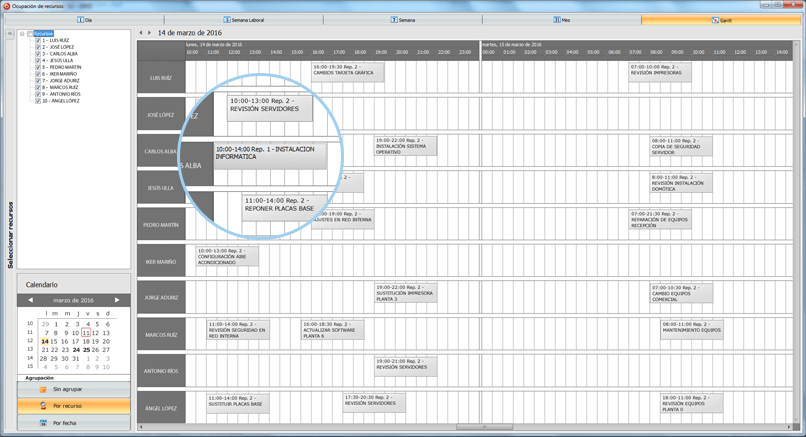This screenshot has height=437, width=806.
Task: Go to next date with right arrow
Action: (x=149, y=33)
